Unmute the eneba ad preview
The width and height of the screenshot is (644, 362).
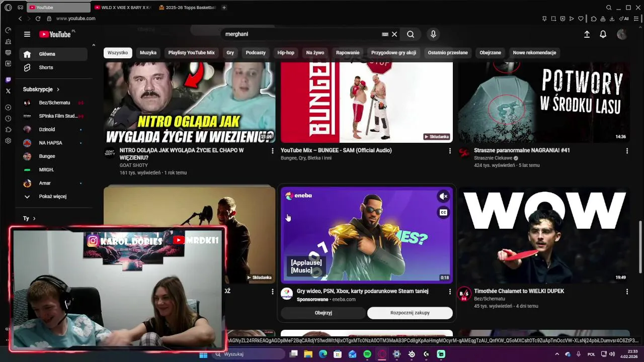443,197
